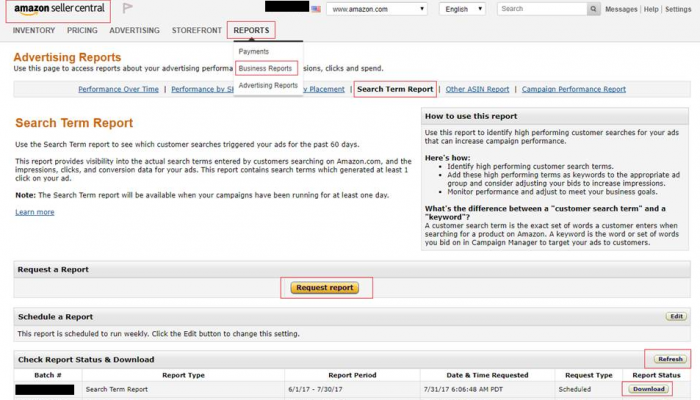Open Messages link in header

621,9
